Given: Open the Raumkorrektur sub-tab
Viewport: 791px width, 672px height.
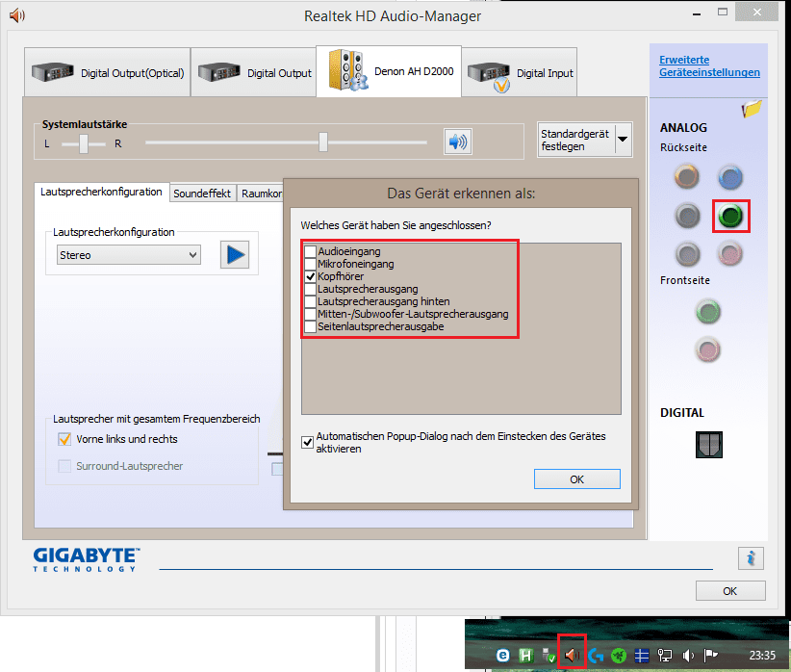Looking at the screenshot, I should 261,194.
